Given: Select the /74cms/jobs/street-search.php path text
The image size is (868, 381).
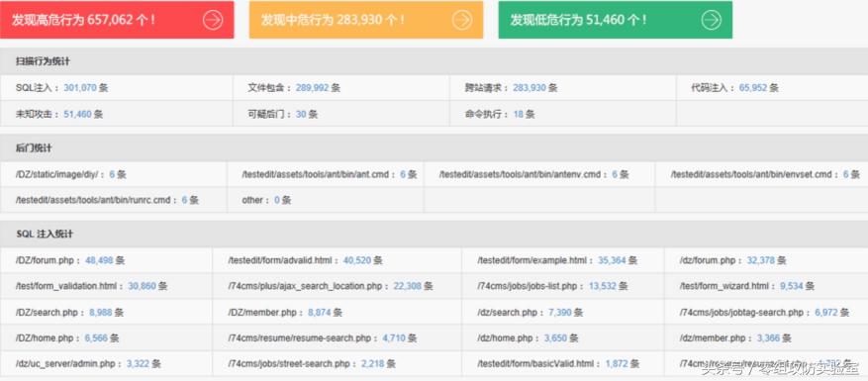Looking at the screenshot, I should tap(289, 364).
